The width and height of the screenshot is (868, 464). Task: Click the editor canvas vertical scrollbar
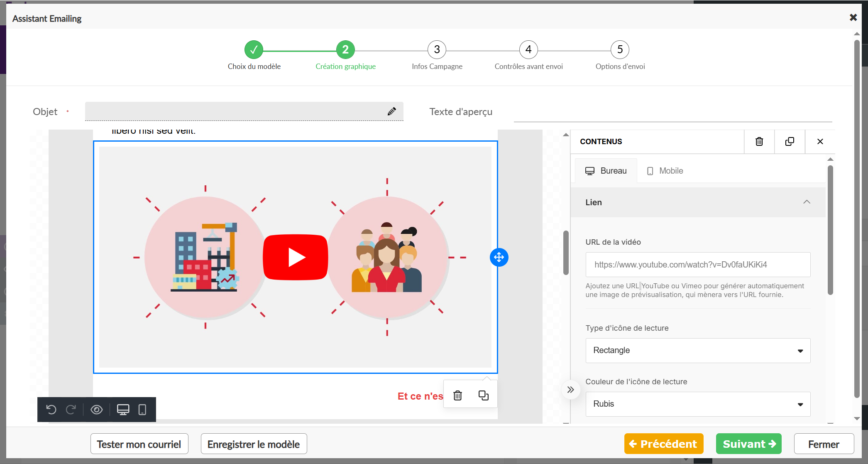pos(566,253)
